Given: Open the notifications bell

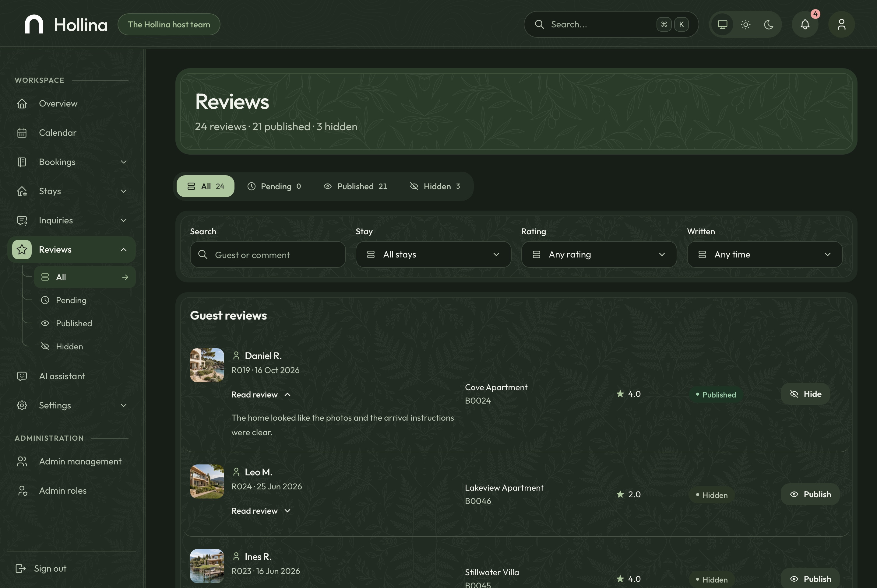Looking at the screenshot, I should coord(805,24).
